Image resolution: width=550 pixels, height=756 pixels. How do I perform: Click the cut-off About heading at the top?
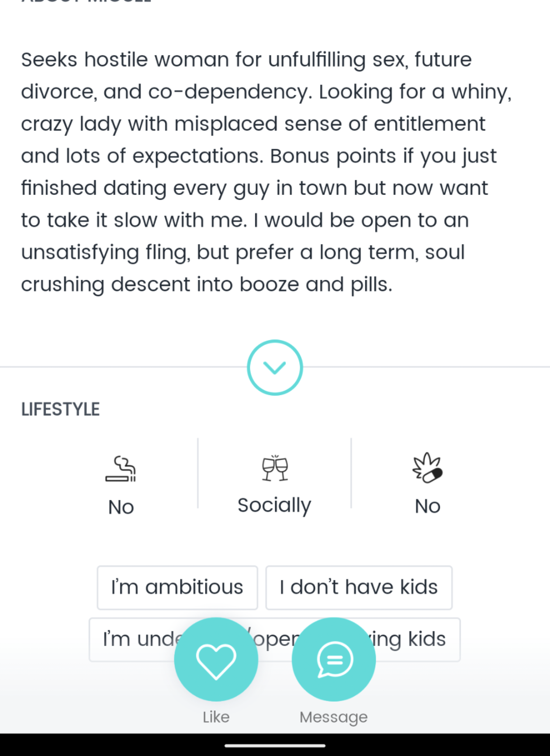click(x=86, y=1)
